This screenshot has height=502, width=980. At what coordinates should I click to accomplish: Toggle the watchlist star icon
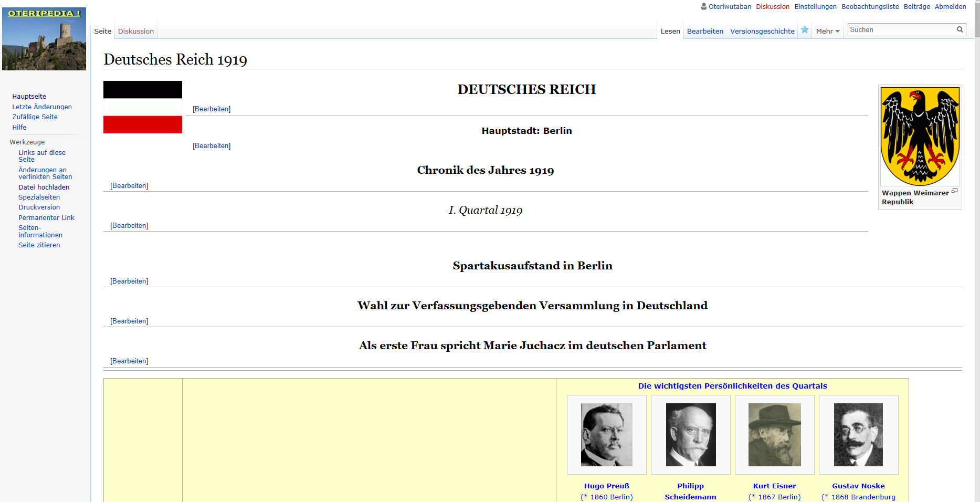[805, 30]
